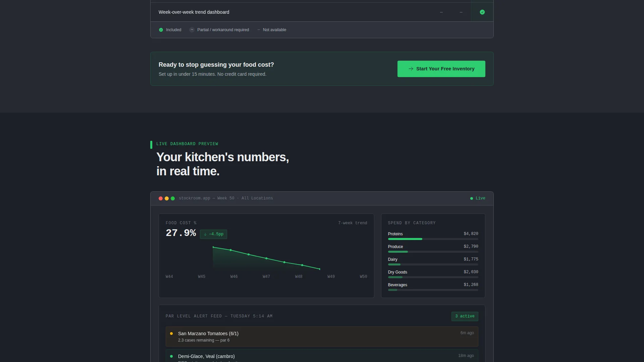Click the Included legend check icon
This screenshot has width=644, height=362.
coord(161,30)
